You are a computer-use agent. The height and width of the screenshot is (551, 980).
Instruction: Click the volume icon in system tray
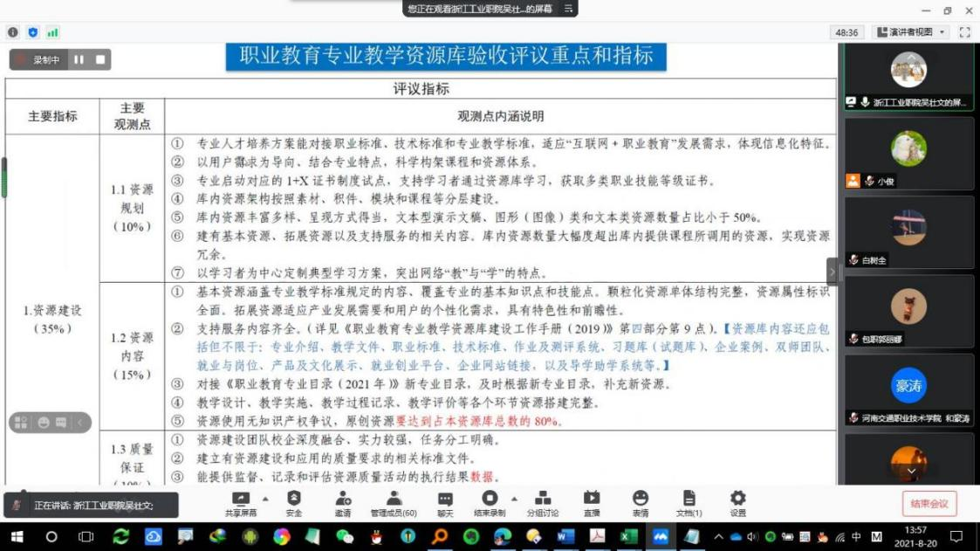(752, 537)
